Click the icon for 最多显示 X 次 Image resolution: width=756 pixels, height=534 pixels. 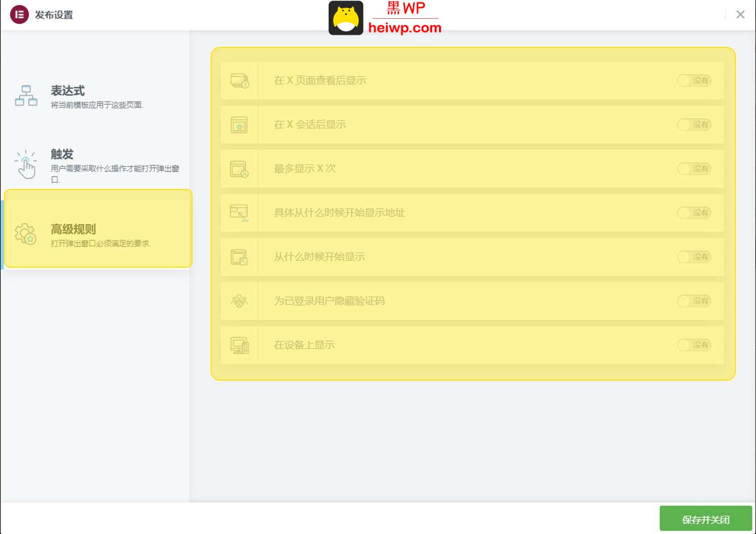(x=239, y=169)
